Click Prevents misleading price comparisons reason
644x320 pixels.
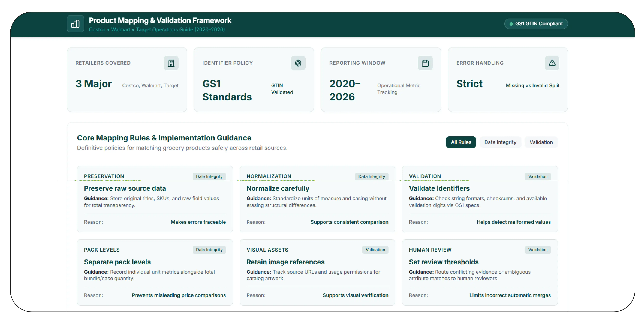(178, 295)
